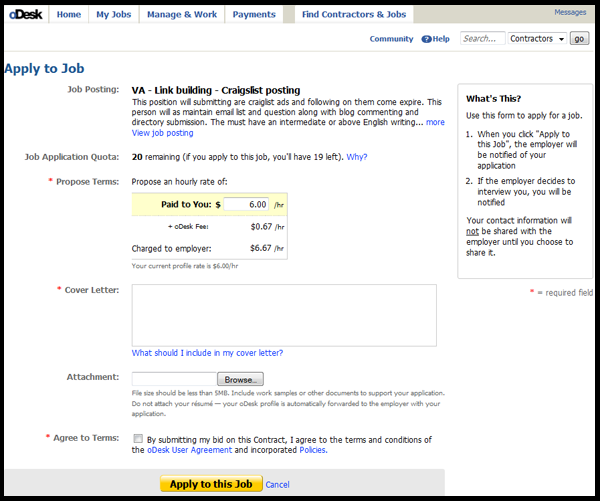Viewport: 600px width, 501px height.
Task: Open the Policies link
Action: 313,450
